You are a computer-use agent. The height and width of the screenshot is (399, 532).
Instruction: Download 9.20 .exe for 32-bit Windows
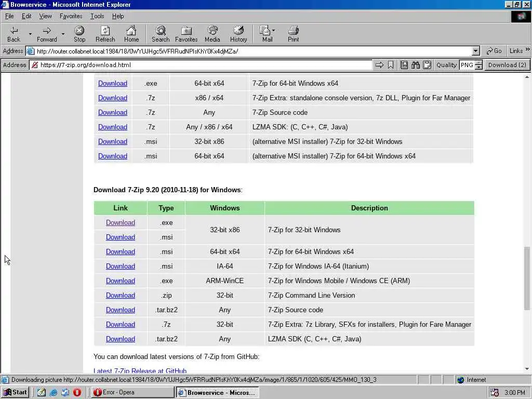tap(121, 222)
